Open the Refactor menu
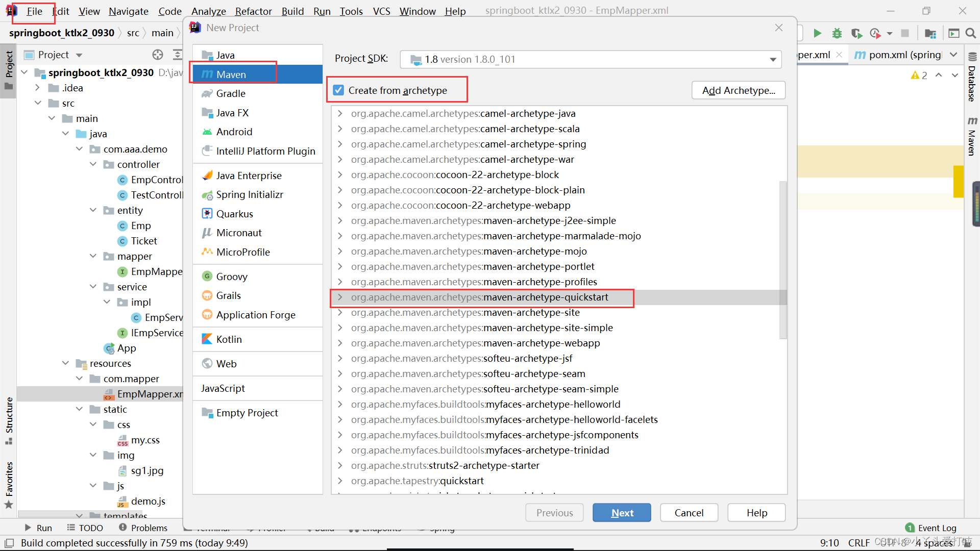Image resolution: width=980 pixels, height=551 pixels. click(x=253, y=11)
